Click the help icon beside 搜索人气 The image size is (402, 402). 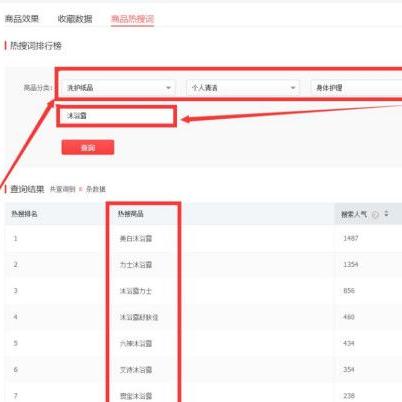375,215
